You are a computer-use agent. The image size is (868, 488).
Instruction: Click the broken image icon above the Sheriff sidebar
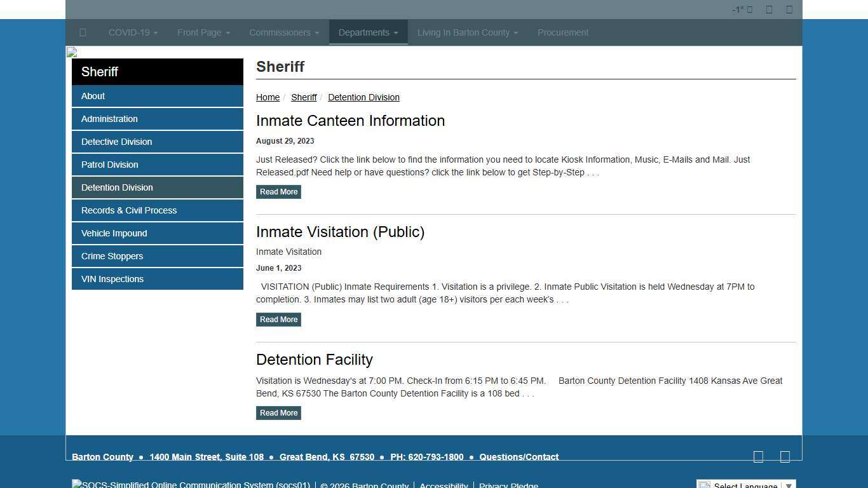pyautogui.click(x=72, y=52)
